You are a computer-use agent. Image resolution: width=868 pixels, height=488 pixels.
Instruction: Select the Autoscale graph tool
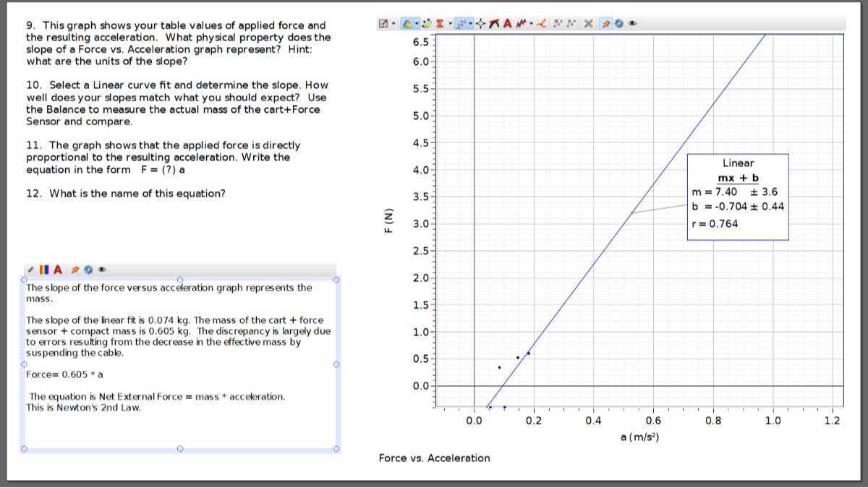[x=407, y=22]
